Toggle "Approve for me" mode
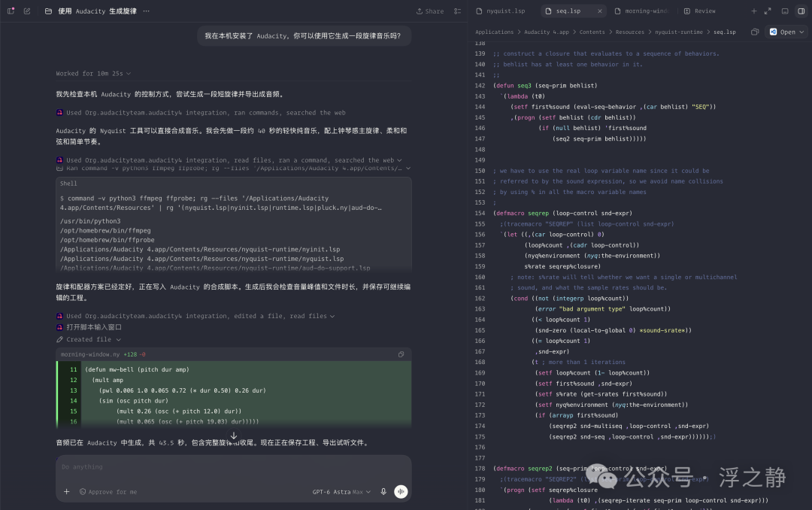 [x=108, y=492]
